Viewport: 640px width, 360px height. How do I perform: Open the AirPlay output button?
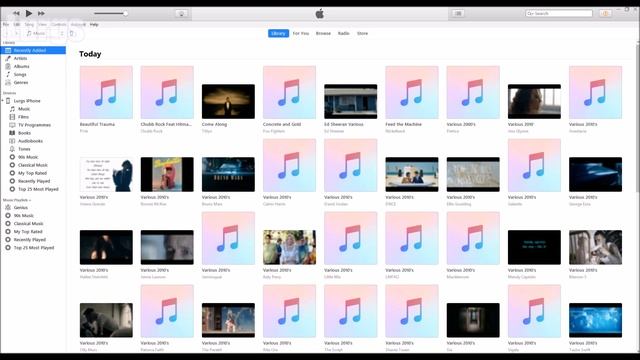pos(182,13)
